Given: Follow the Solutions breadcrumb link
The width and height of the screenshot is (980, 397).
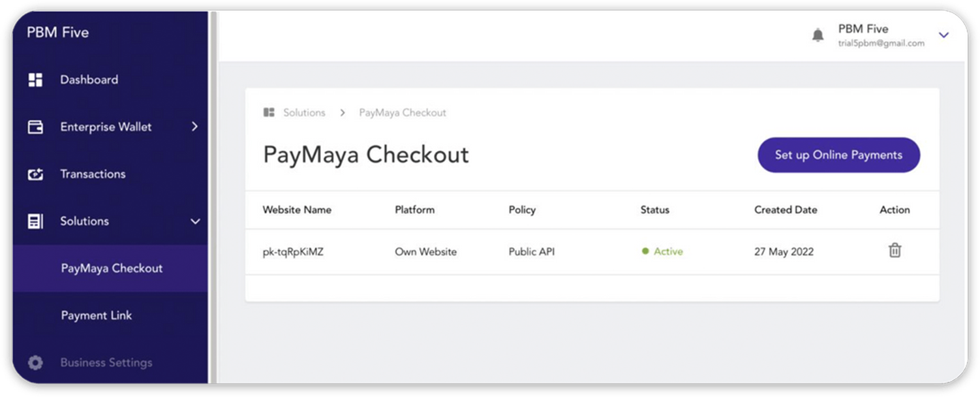Looking at the screenshot, I should (x=304, y=112).
